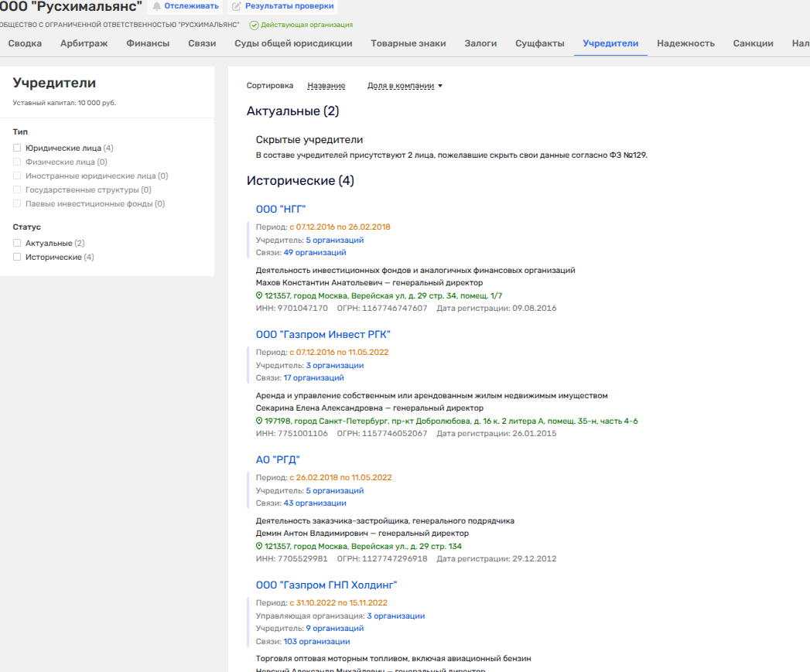Open the Арбитраж tab
Screen dimensions: 810x672
point(84,43)
